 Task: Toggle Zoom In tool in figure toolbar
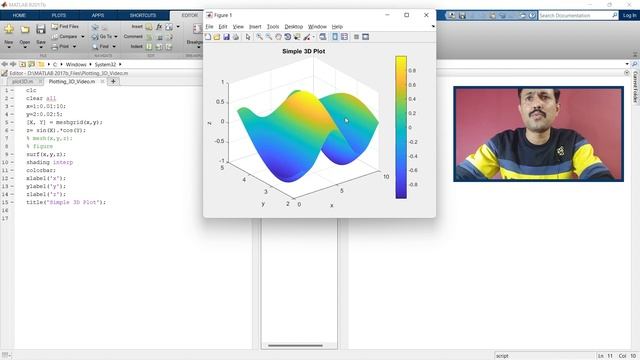point(260,37)
